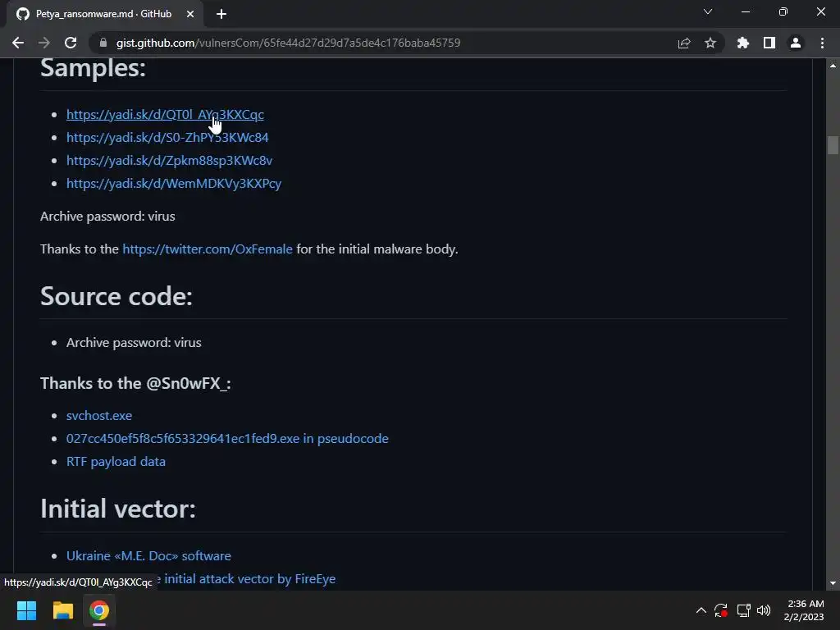Open the yadi.sk Zpkm88sp3KWc8v link
Viewport: 840px width, 630px height.
(169, 161)
